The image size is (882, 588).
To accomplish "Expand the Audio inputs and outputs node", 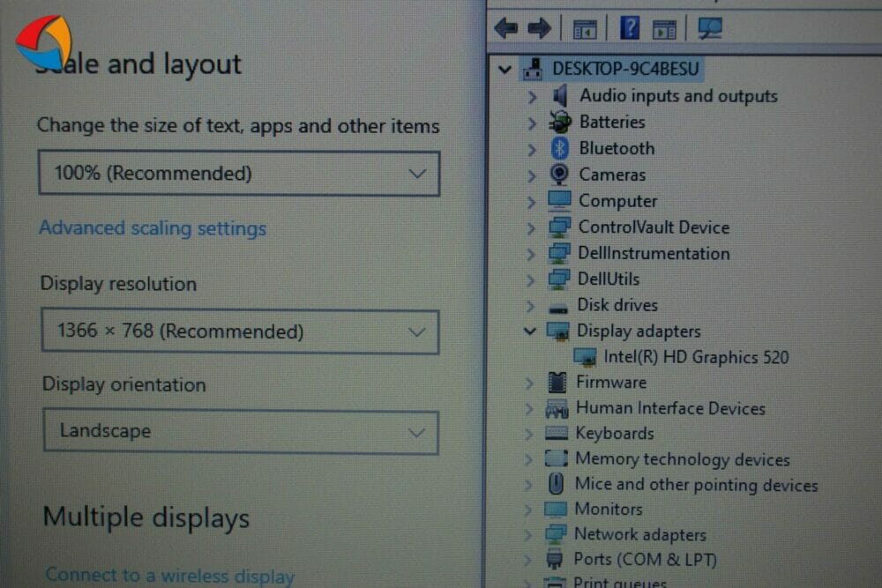I will [x=532, y=97].
